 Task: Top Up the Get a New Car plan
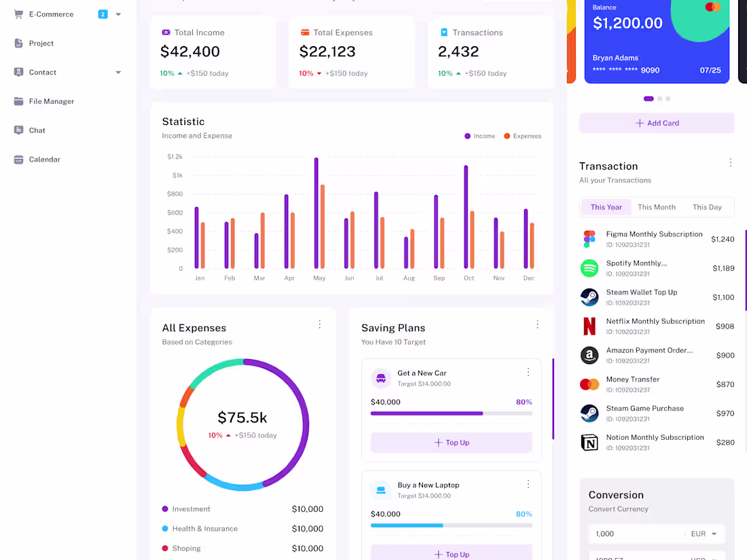tap(452, 442)
